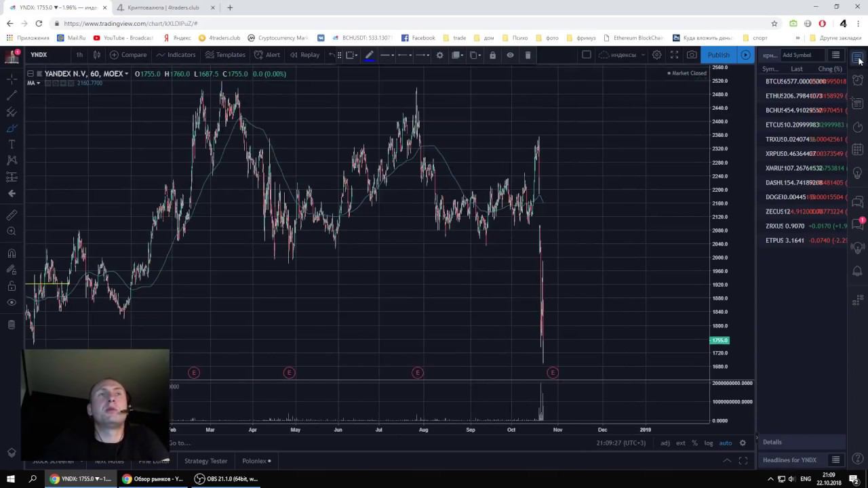The height and width of the screenshot is (488, 868).
Task: Open the watchlist list menu beside Add Symbol
Action: coord(835,55)
